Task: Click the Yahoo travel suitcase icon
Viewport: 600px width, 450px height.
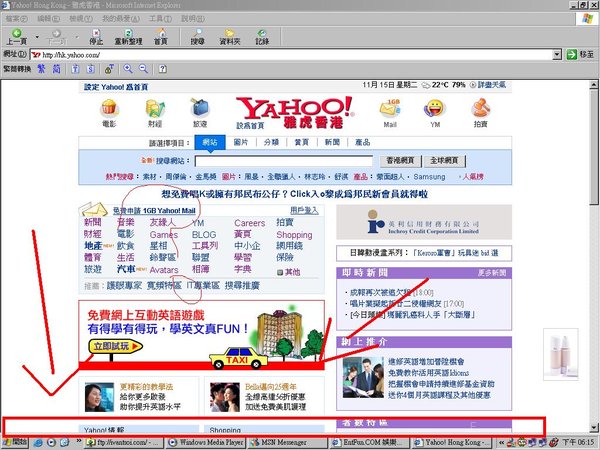Action: (x=200, y=108)
